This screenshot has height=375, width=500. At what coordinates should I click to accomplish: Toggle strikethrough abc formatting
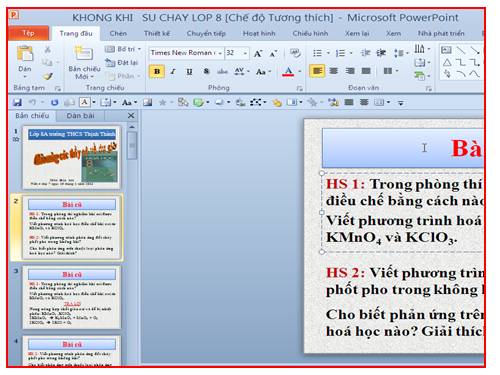click(222, 71)
